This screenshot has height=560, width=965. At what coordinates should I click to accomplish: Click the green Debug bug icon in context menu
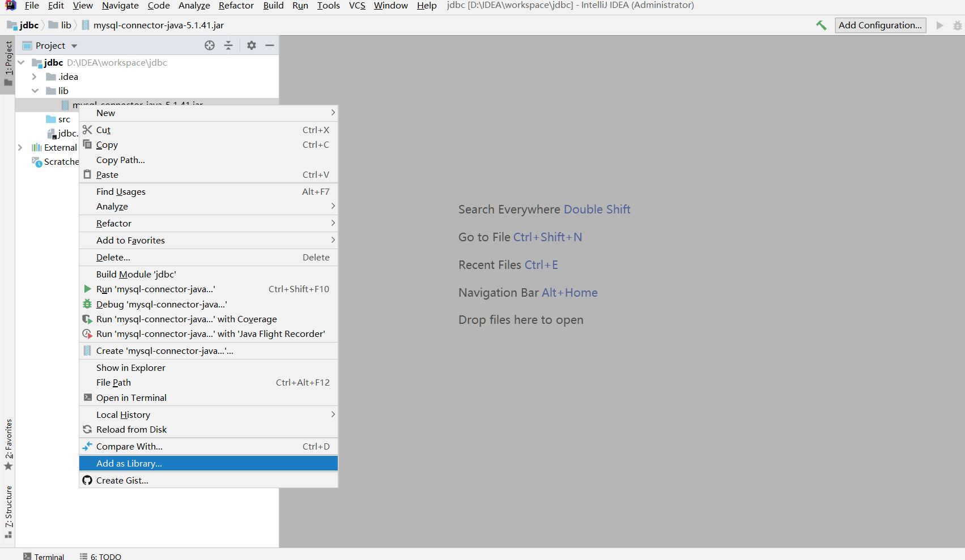87,304
